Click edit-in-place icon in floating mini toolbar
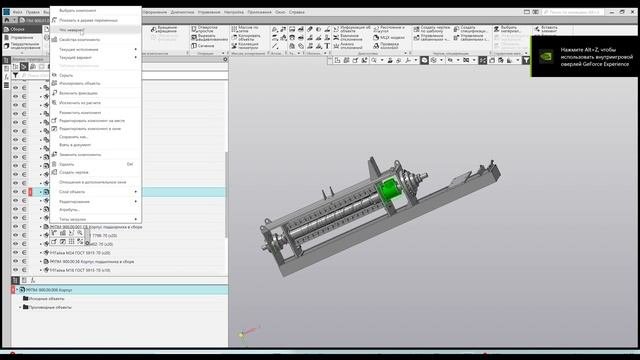This screenshot has height=360, width=640. [x=54, y=242]
